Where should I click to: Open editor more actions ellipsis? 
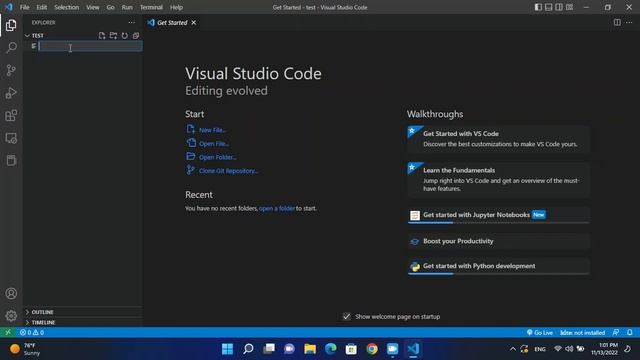point(629,22)
